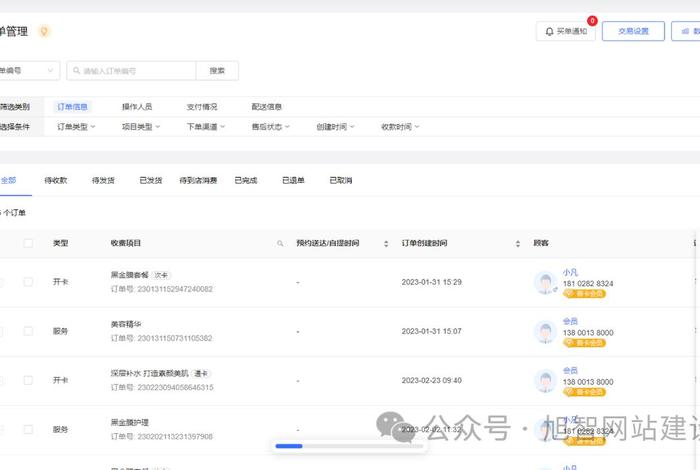Switch to the 已退单 tab

tap(293, 180)
